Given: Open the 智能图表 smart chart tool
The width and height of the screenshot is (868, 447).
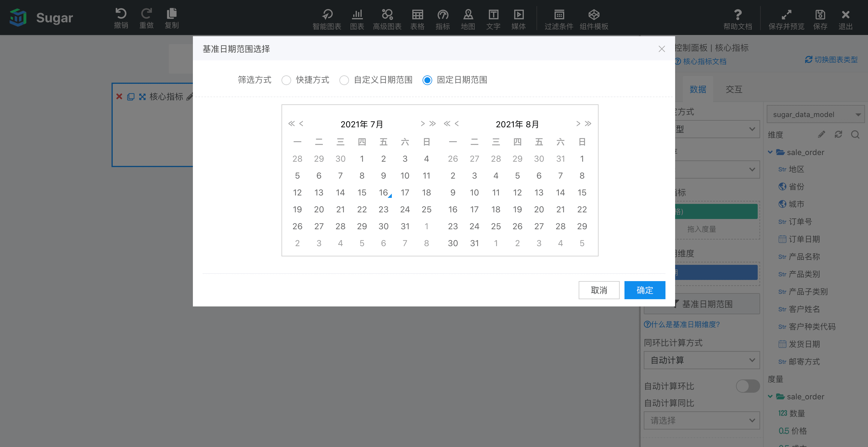Looking at the screenshot, I should coord(327,19).
